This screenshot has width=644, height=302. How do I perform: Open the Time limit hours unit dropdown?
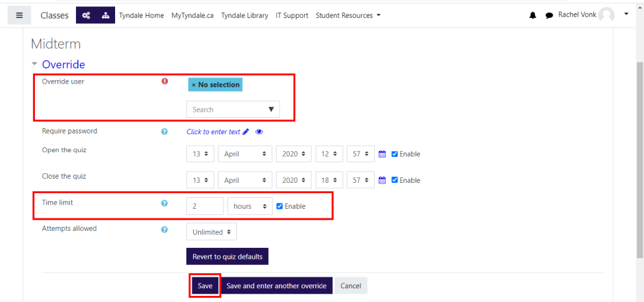(x=250, y=206)
